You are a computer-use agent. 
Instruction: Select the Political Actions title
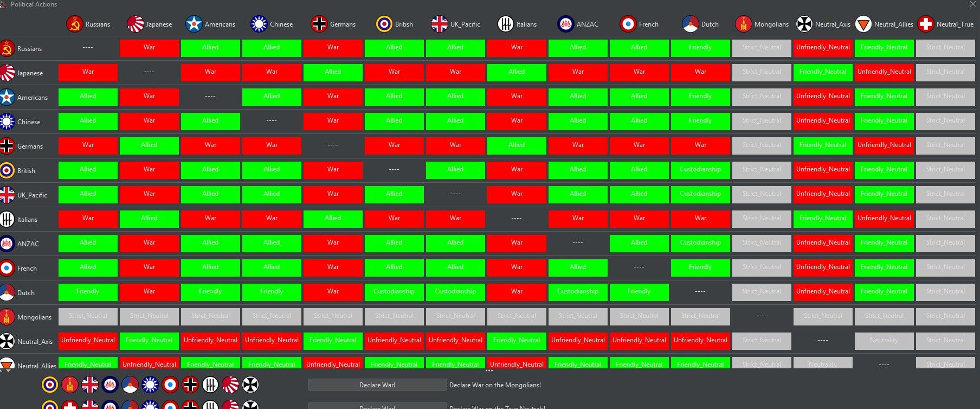click(34, 4)
